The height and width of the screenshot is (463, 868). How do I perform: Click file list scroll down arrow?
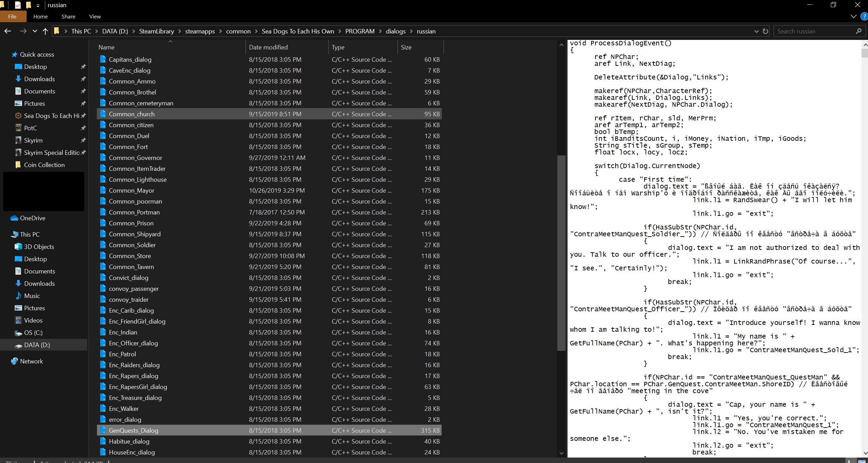pyautogui.click(x=561, y=453)
